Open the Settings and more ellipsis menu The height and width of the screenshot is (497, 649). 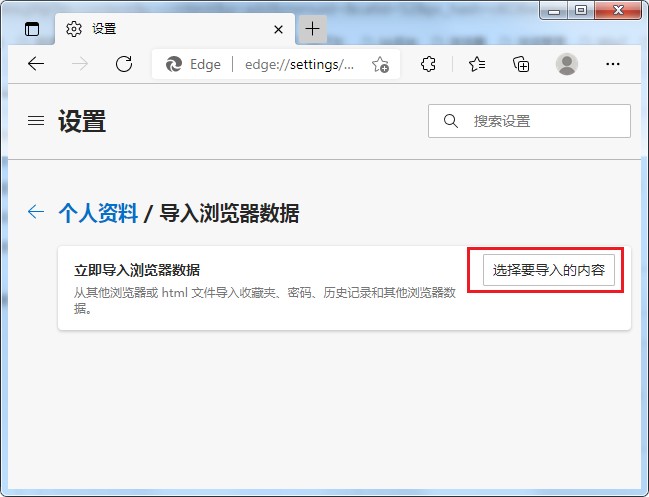[x=613, y=64]
